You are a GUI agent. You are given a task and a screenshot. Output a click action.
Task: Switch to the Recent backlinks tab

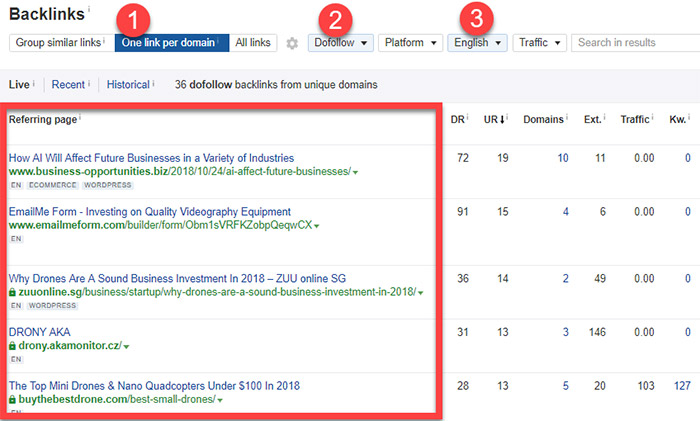click(68, 84)
